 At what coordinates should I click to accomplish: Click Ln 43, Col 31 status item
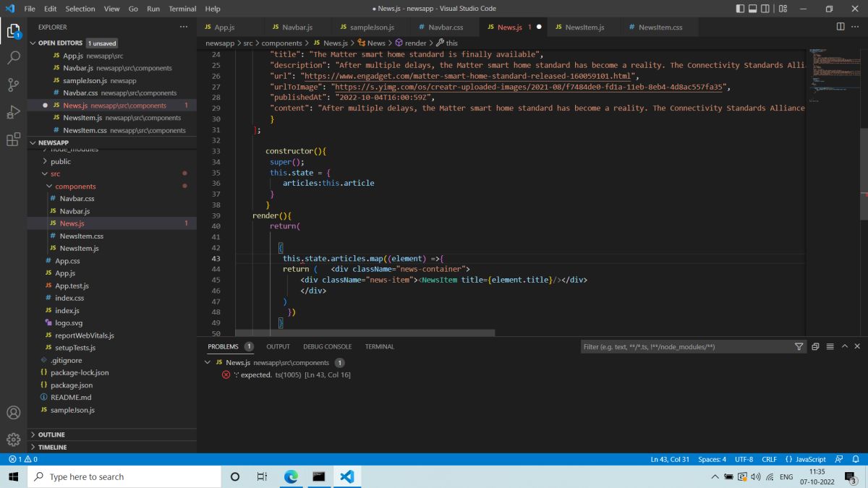click(x=671, y=459)
